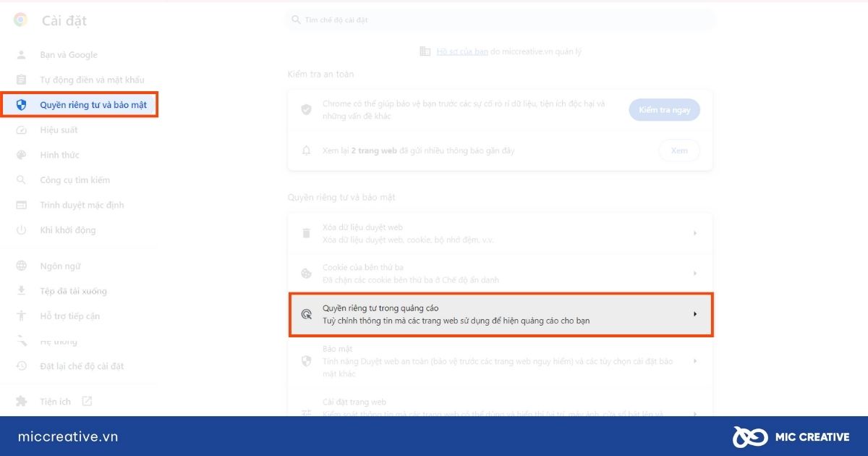Click the notification bell icon
The width and height of the screenshot is (868, 456).
click(307, 151)
